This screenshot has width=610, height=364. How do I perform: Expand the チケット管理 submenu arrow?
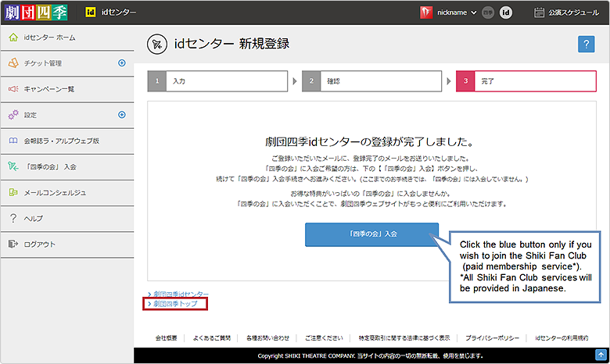[x=122, y=63]
